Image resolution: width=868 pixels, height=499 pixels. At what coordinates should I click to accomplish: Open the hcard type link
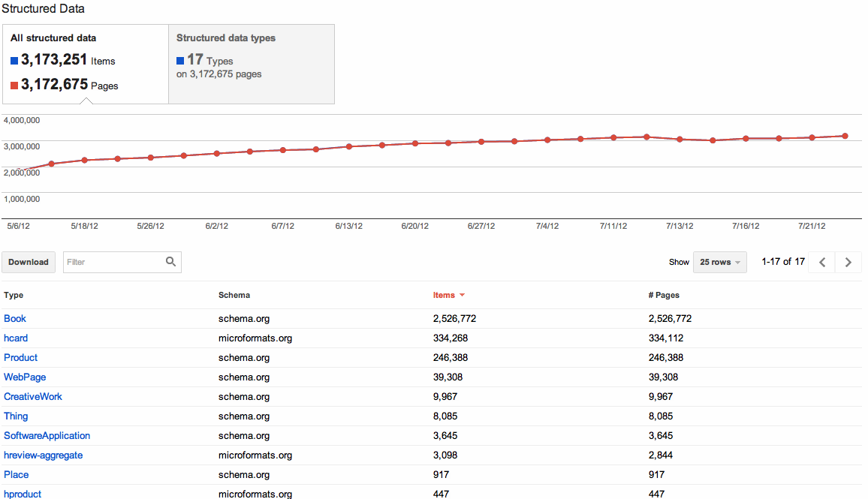pos(16,338)
